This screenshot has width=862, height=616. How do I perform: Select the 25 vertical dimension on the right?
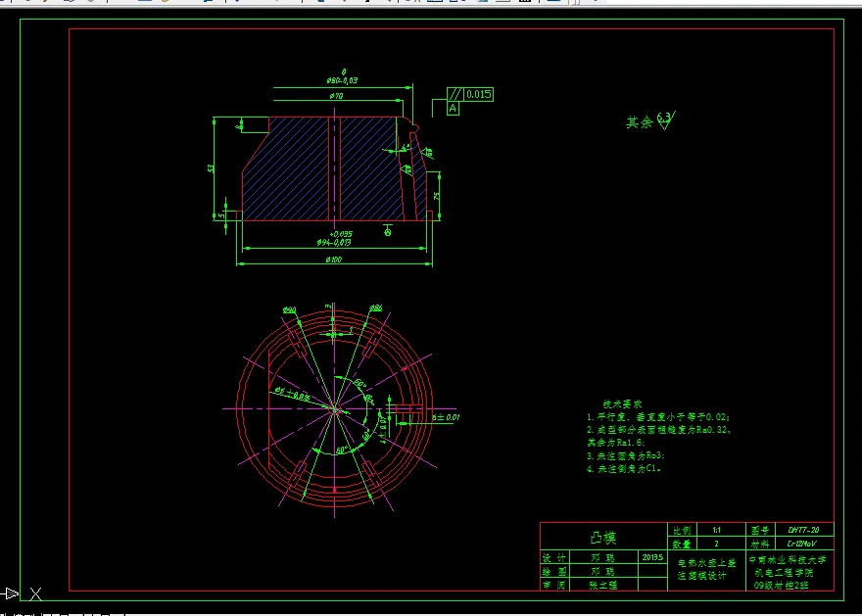tap(437, 196)
